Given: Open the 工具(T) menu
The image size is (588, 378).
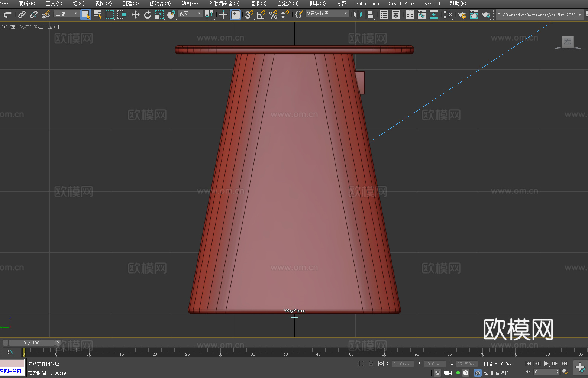Looking at the screenshot, I should pyautogui.click(x=54, y=3).
